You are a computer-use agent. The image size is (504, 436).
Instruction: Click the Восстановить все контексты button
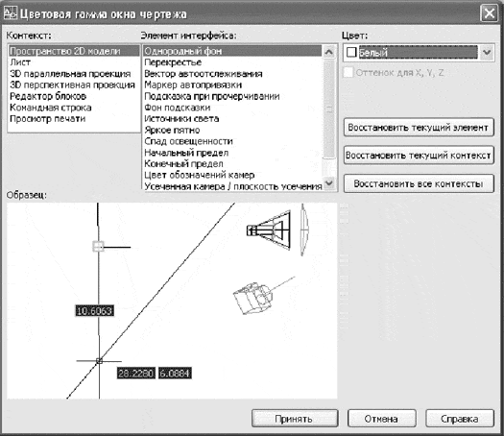pos(419,183)
